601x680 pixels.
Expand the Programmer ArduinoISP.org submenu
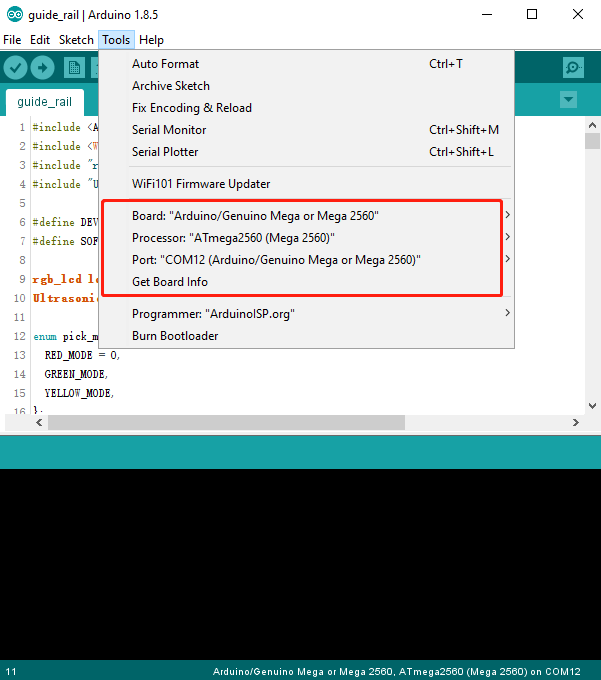[306, 314]
